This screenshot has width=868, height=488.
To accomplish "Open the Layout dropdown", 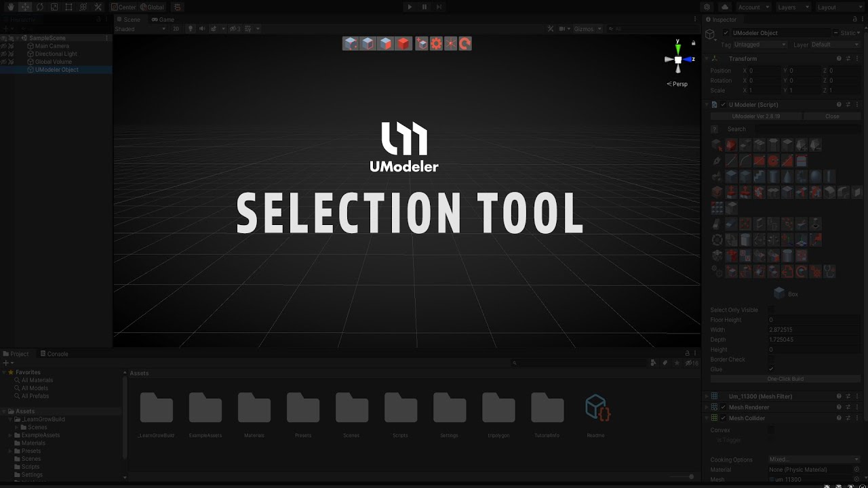I will pyautogui.click(x=840, y=7).
